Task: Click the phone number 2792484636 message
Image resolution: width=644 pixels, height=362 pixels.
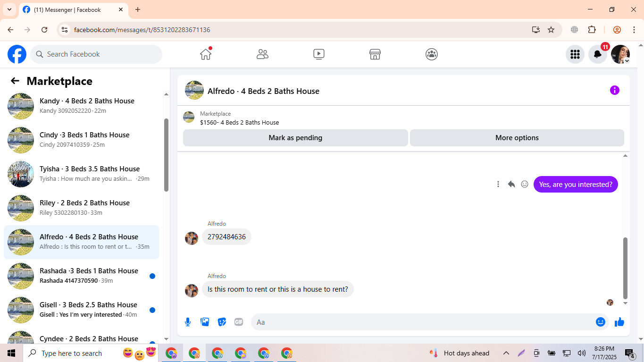Action: tap(226, 237)
